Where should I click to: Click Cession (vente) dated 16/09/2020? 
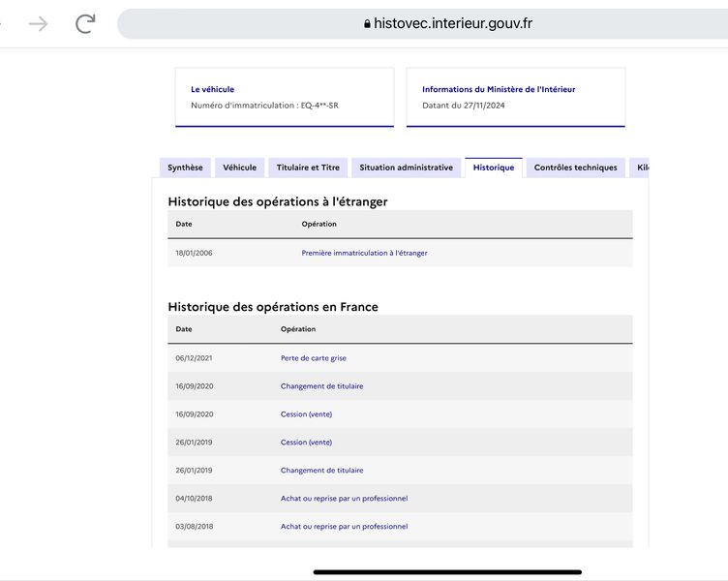[307, 414]
